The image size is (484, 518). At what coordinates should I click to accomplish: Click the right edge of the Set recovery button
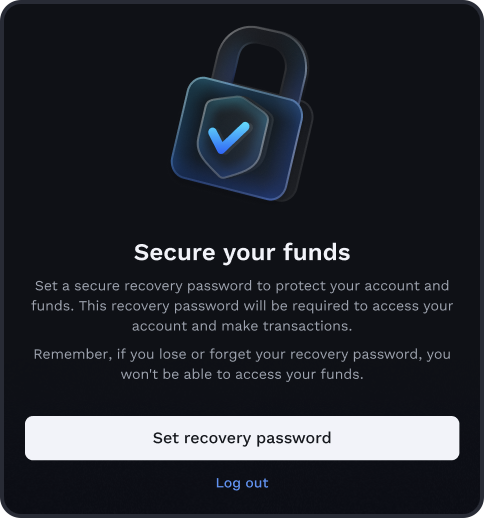[x=453, y=438]
